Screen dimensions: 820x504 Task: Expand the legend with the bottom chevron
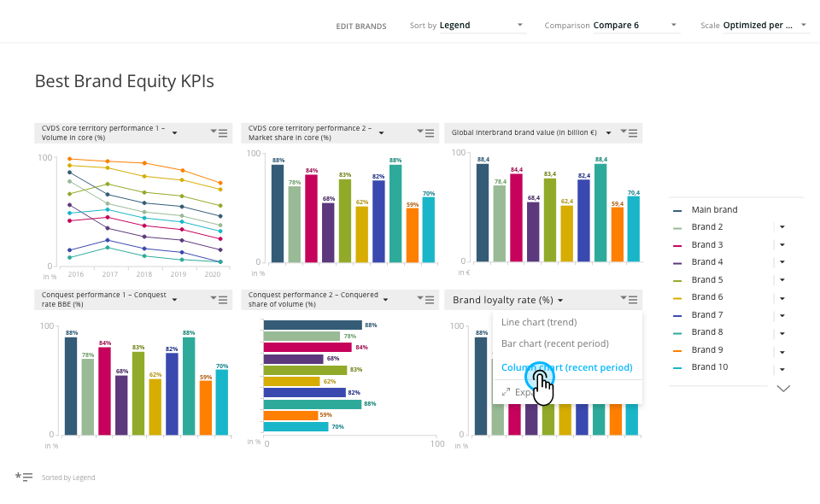tap(783, 388)
